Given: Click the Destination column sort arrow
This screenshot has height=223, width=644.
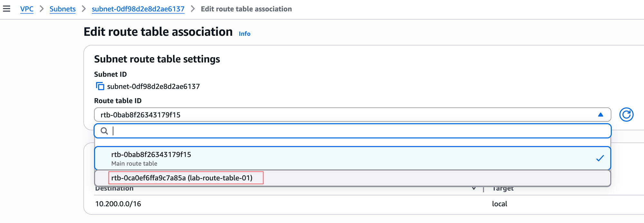Looking at the screenshot, I should pyautogui.click(x=474, y=189).
